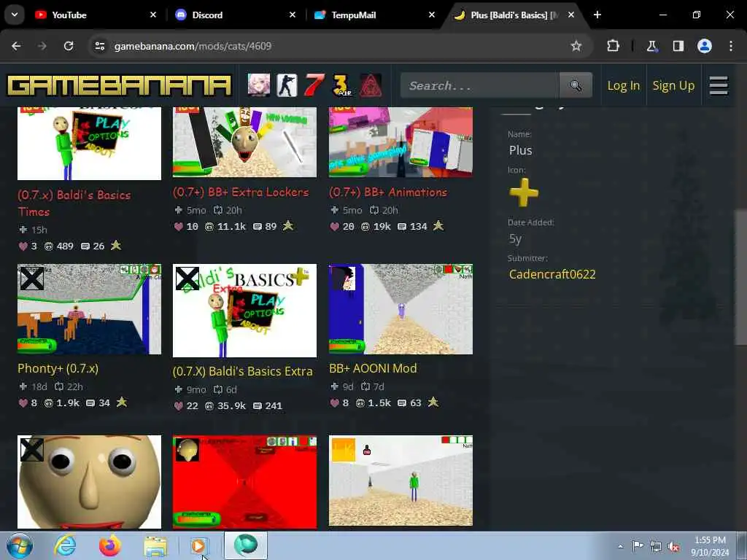
Task: Open the red triangle game icon
Action: tap(370, 85)
